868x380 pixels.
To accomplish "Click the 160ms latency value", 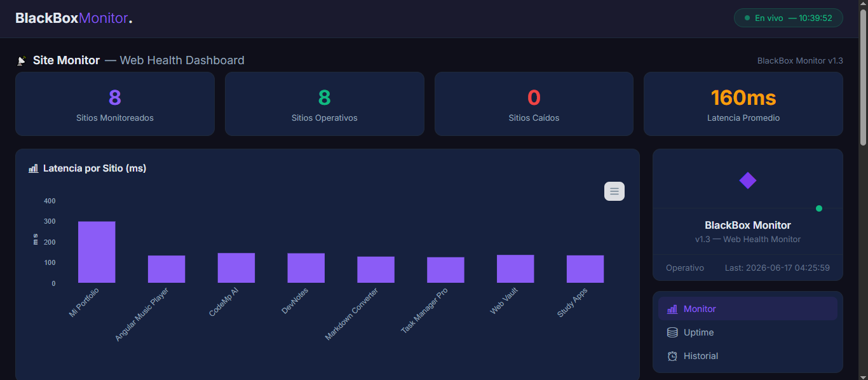I will click(743, 97).
